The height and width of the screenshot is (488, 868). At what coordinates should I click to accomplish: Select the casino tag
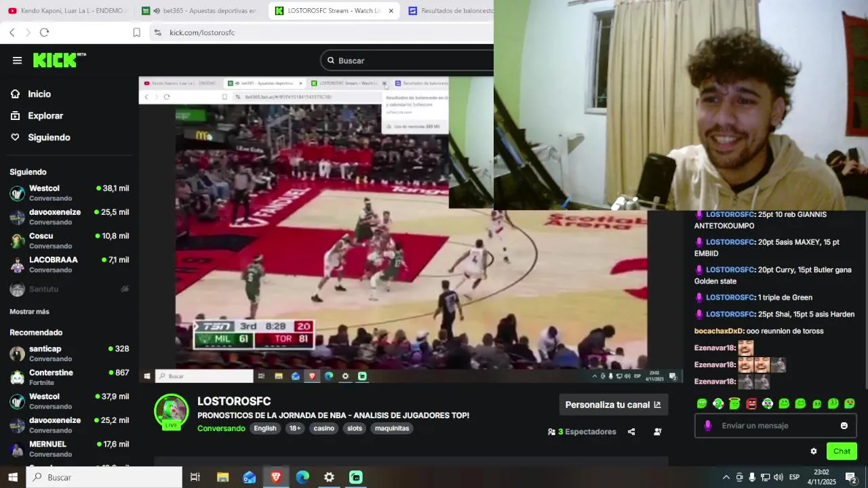tap(324, 428)
